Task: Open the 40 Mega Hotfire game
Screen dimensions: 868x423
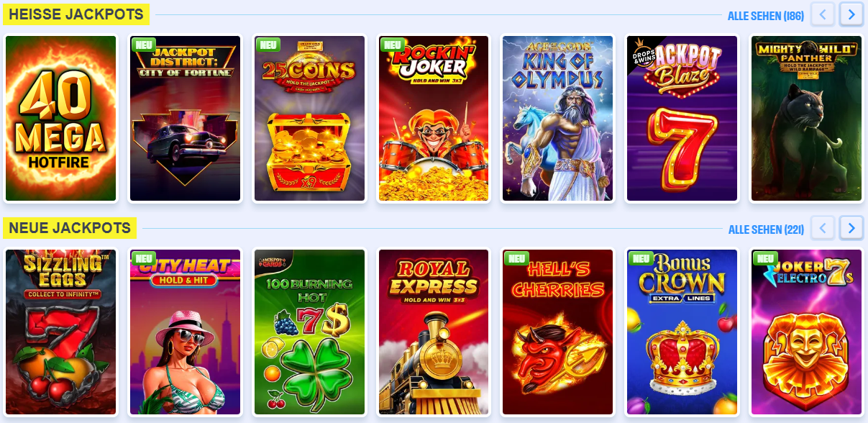Action: (61, 119)
